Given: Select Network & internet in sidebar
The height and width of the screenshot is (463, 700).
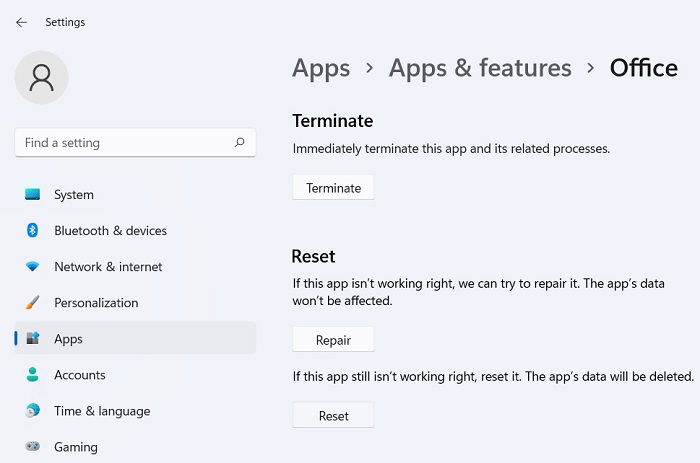Looking at the screenshot, I should tap(108, 267).
